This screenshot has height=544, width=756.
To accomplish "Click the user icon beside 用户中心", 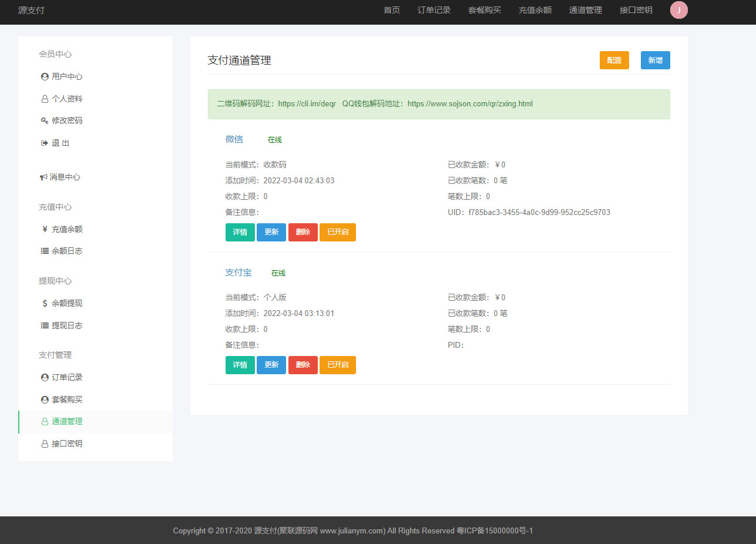I will (45, 76).
